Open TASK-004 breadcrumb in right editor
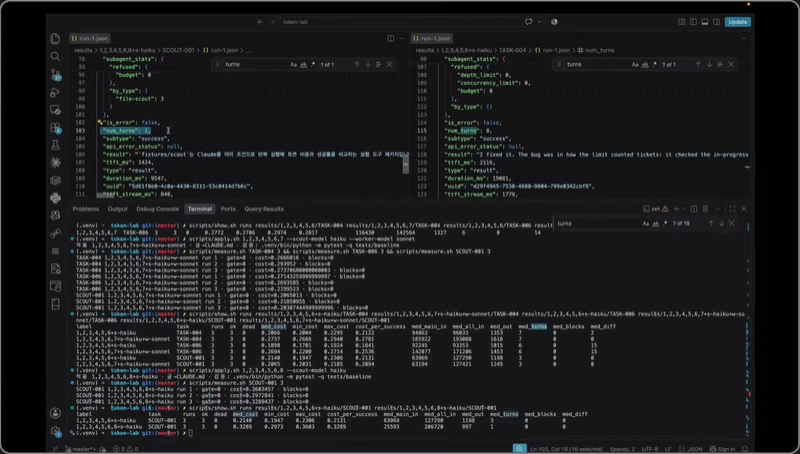Image resolution: width=800 pixels, height=454 pixels. point(512,51)
